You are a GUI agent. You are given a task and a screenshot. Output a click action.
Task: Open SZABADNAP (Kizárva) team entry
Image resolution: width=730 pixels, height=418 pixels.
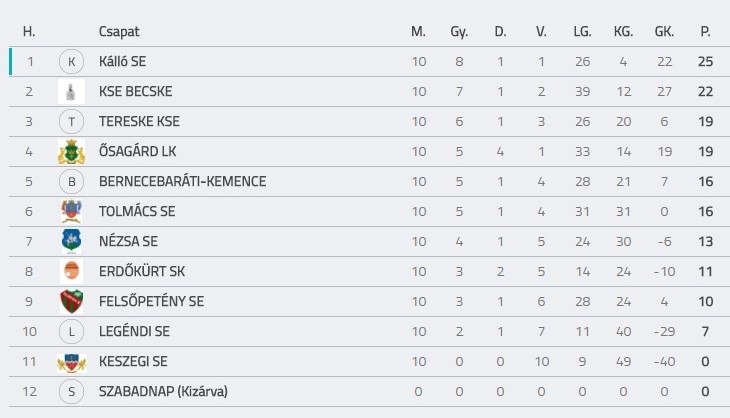coord(163,391)
